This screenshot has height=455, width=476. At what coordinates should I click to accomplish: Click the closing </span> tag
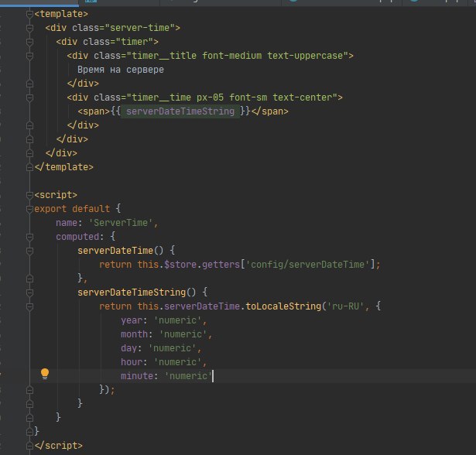coord(270,111)
